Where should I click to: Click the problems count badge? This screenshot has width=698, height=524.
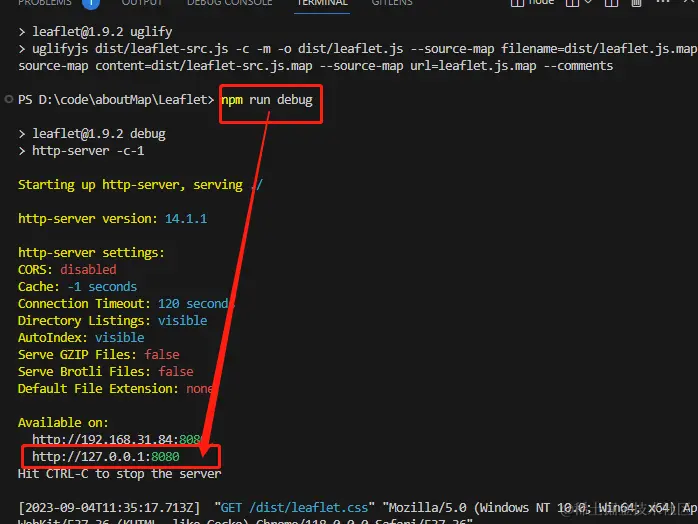(91, 3)
